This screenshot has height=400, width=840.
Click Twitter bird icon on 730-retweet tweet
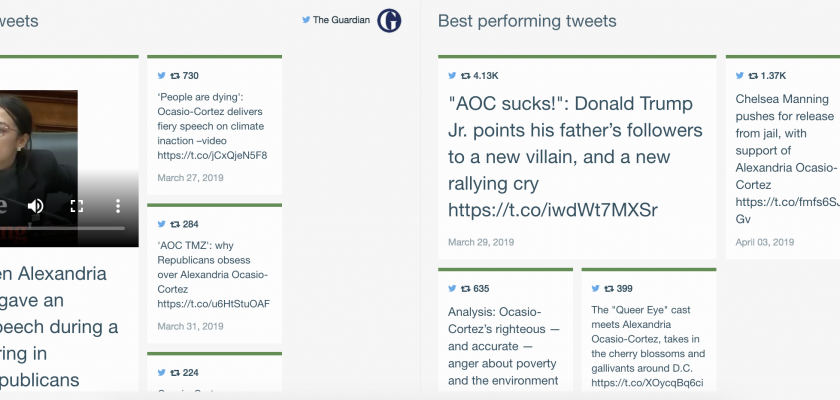coord(162,76)
